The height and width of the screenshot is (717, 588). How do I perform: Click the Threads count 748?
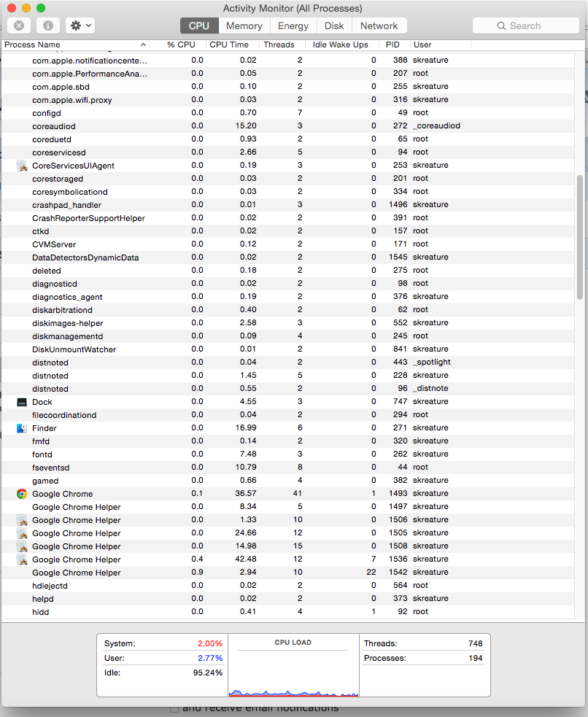475,643
